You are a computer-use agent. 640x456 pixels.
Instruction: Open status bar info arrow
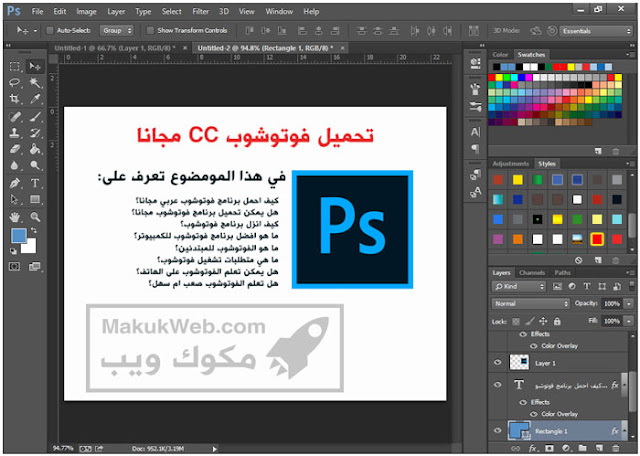pos(215,449)
